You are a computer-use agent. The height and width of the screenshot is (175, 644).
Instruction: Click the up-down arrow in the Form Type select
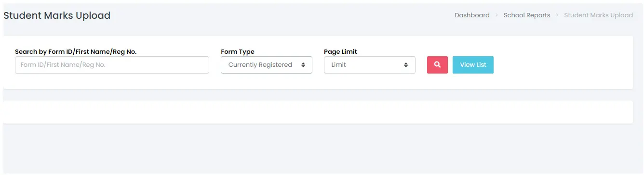coord(303,65)
